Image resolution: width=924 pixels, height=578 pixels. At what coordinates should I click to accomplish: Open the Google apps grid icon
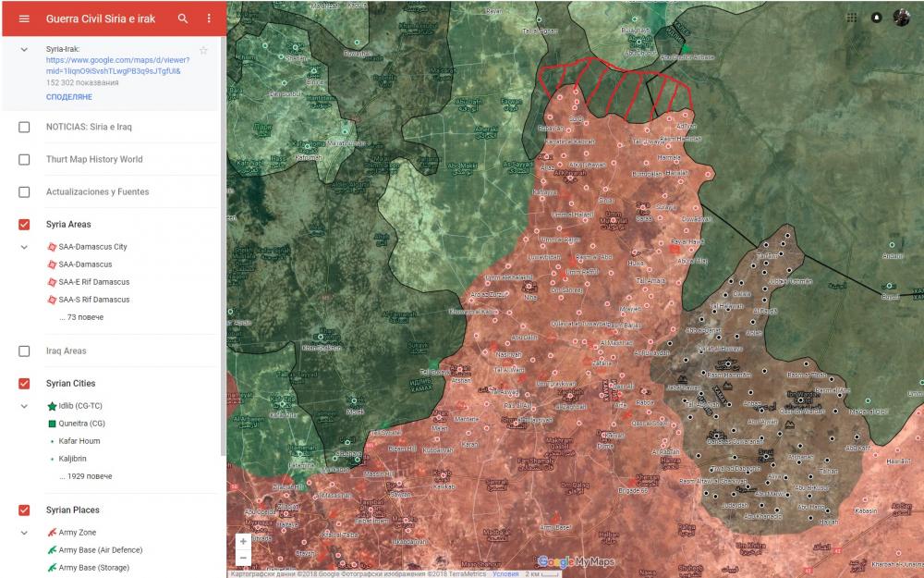click(851, 18)
